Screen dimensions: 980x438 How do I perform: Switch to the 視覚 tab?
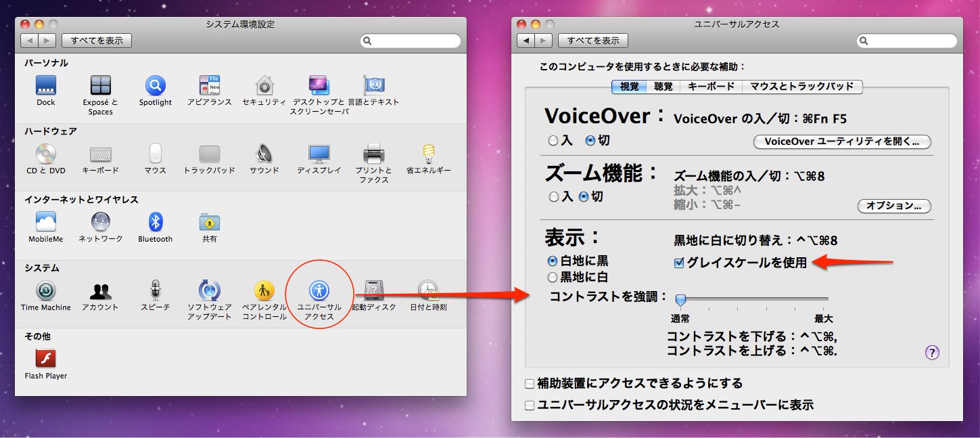pyautogui.click(x=629, y=87)
